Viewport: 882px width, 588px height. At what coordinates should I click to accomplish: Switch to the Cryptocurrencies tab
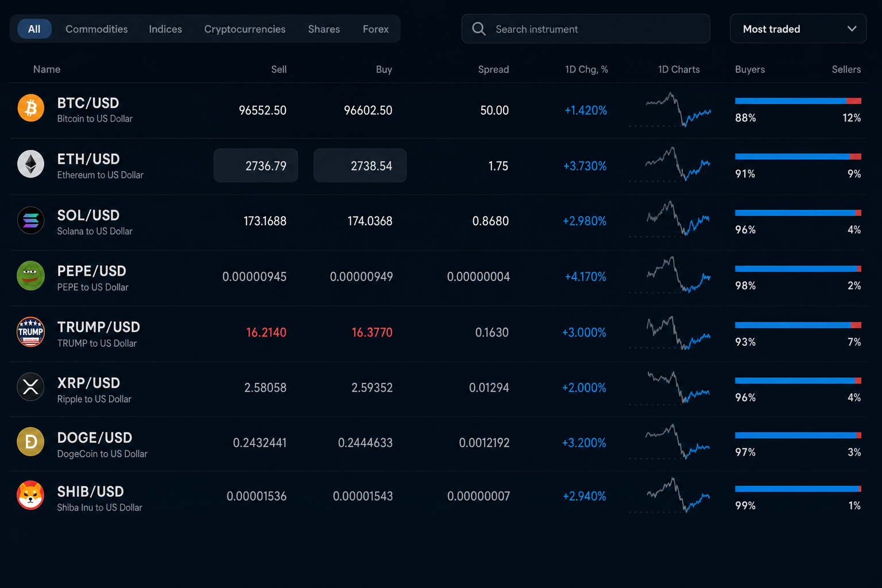[245, 29]
